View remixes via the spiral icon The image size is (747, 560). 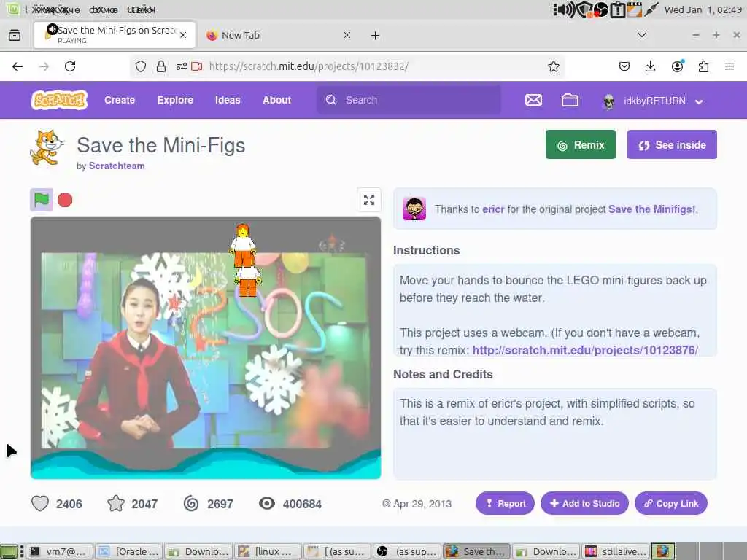pyautogui.click(x=191, y=503)
